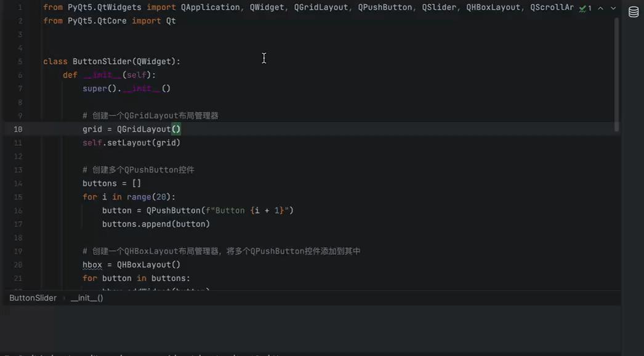This screenshot has width=644, height=356.
Task: Place cursor on "grid = QGridLayout()" line
Action: pyautogui.click(x=131, y=129)
